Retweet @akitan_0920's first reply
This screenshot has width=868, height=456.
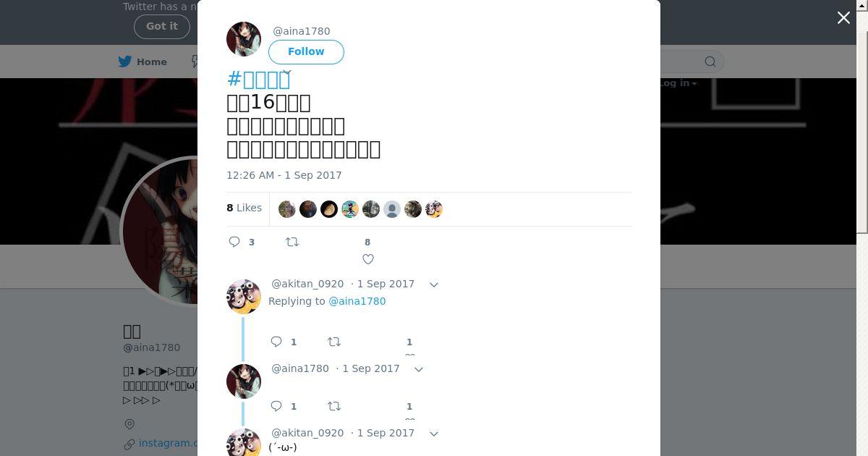(334, 342)
